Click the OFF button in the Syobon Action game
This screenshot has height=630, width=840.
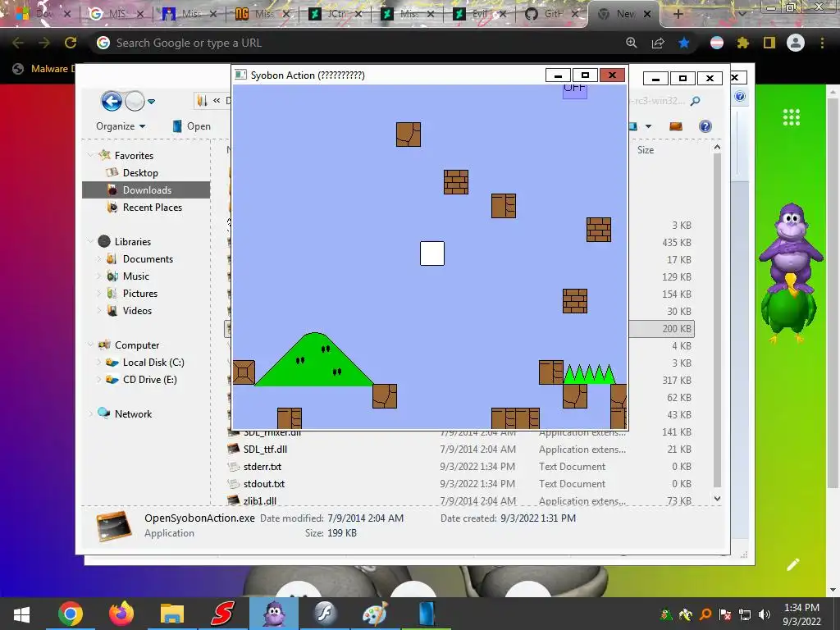[x=575, y=90]
